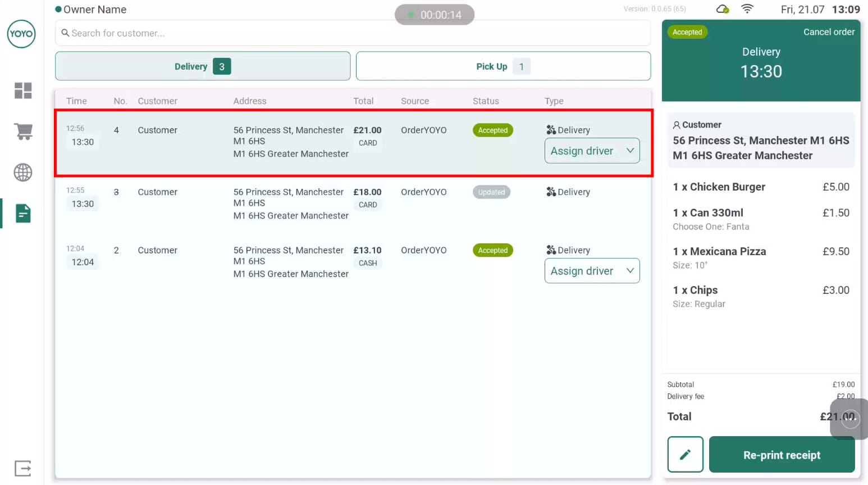Open Assign driver dropdown for order 2
Image resolution: width=868 pixels, height=485 pixels.
coord(592,270)
